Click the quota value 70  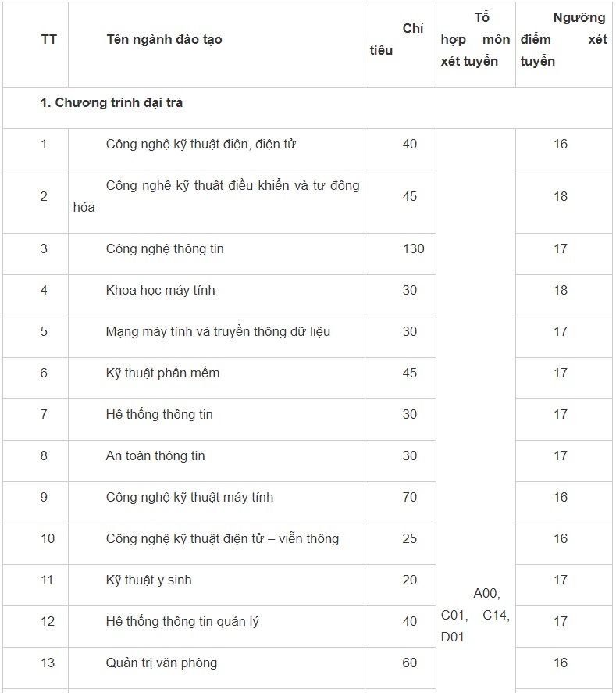click(410, 497)
